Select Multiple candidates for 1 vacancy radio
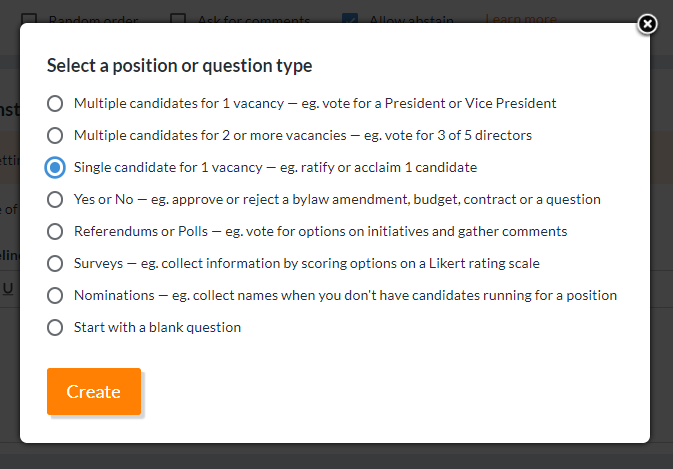 pos(55,103)
